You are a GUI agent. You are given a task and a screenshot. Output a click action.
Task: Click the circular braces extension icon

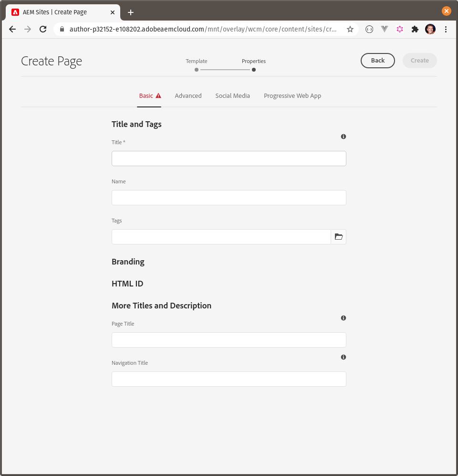369,29
